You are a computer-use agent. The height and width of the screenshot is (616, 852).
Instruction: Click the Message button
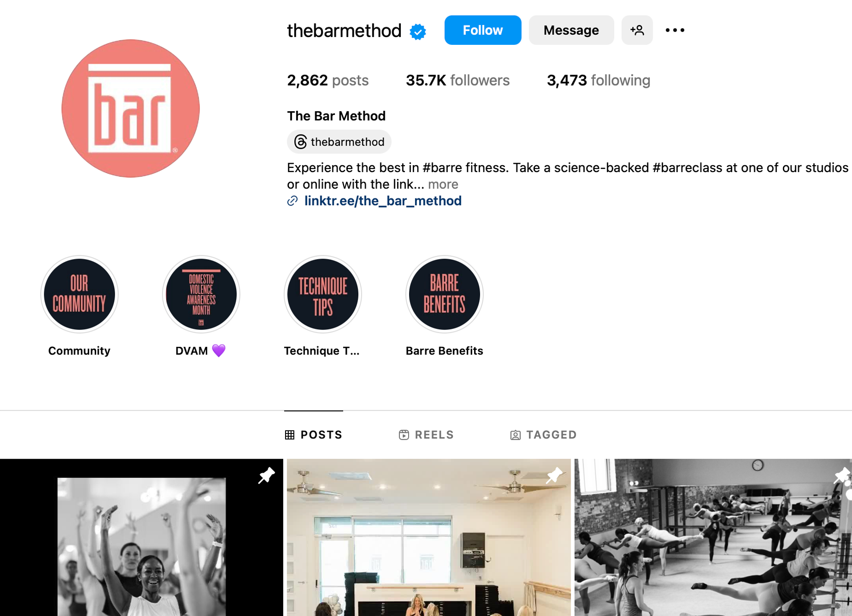[571, 30]
